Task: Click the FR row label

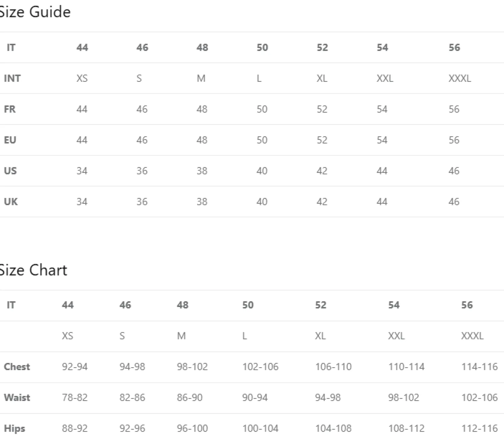Action: coord(10,109)
